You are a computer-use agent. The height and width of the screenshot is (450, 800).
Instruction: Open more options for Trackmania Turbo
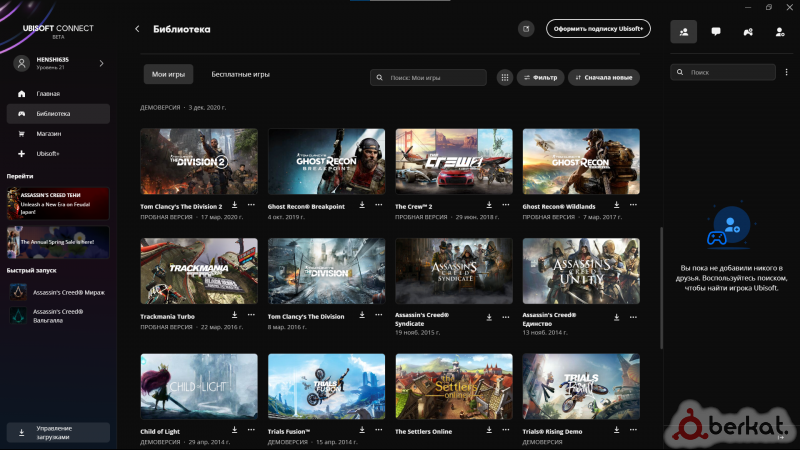pyautogui.click(x=251, y=315)
